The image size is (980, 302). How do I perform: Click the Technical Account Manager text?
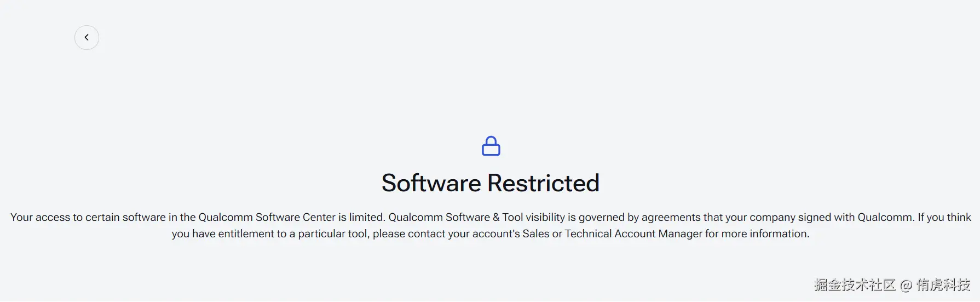(633, 233)
